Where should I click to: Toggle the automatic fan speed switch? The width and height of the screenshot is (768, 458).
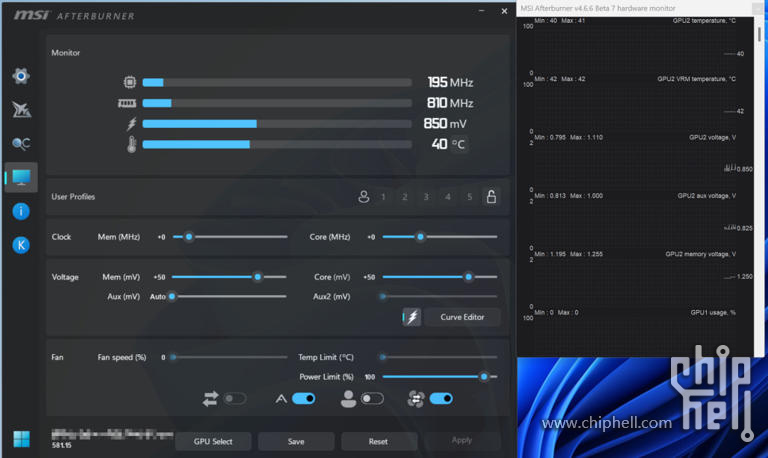304,399
